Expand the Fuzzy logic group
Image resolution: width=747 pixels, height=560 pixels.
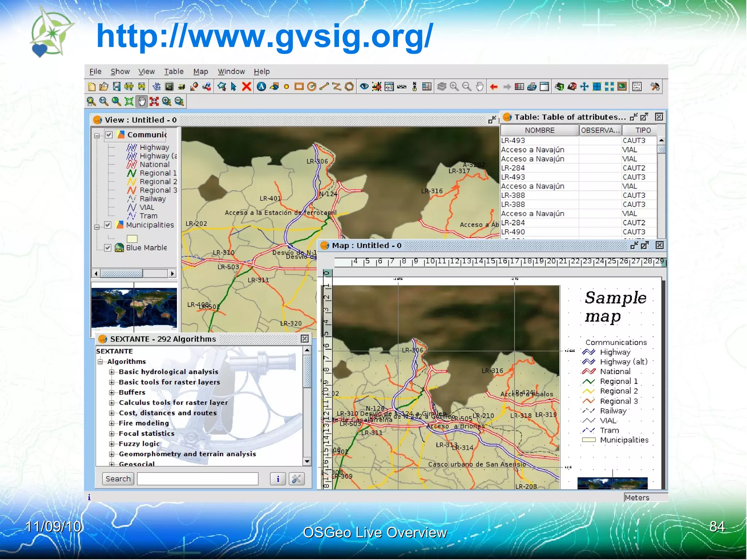coord(112,444)
